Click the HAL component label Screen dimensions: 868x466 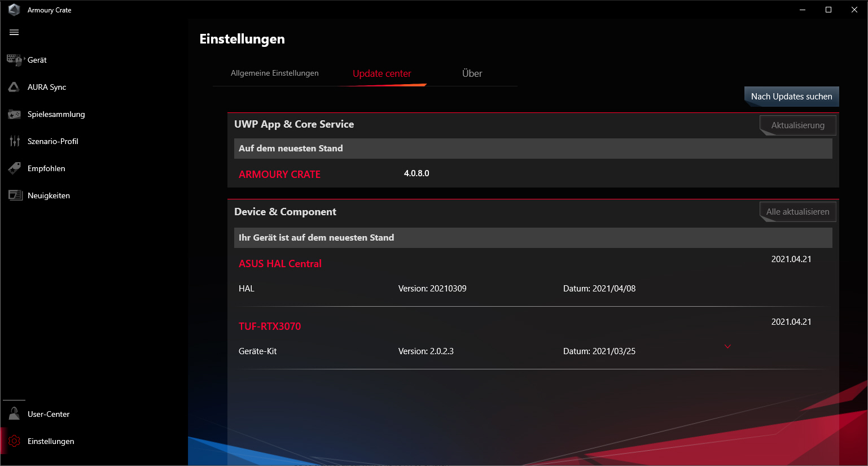tap(247, 289)
